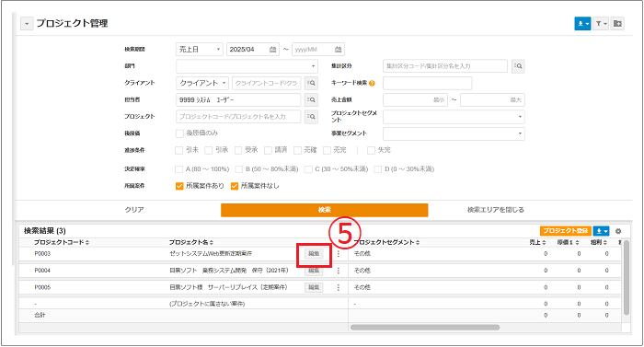Click the project name ゼットシステムWeb更新定期案件
The width and height of the screenshot is (644, 347).
pos(211,254)
